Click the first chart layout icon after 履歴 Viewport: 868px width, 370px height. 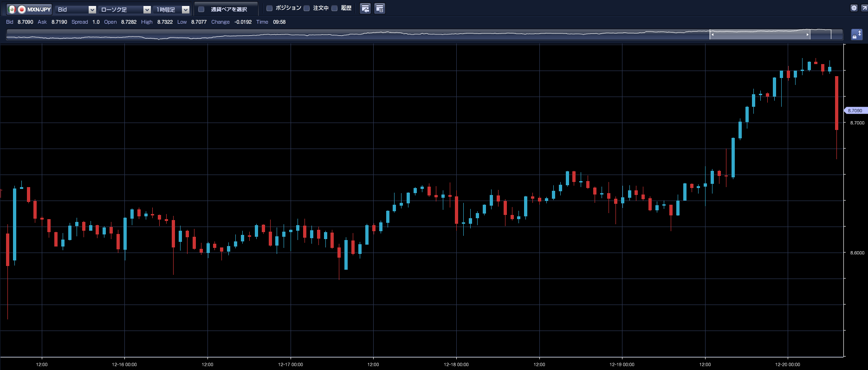point(365,9)
